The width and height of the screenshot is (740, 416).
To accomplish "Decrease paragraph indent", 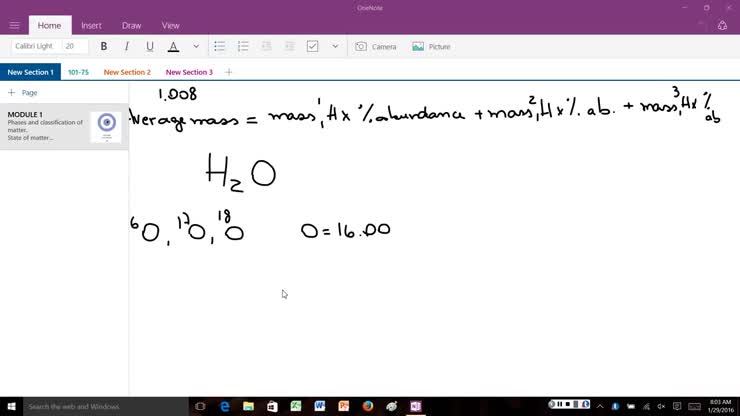I will click(266, 46).
